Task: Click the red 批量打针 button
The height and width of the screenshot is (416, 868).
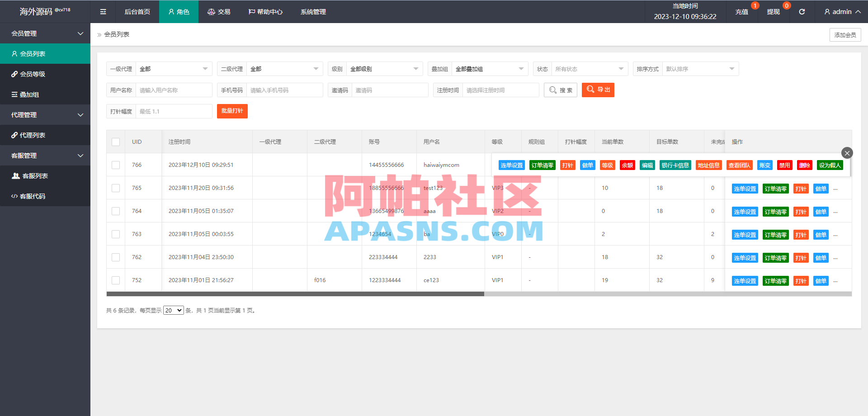Action: (232, 111)
